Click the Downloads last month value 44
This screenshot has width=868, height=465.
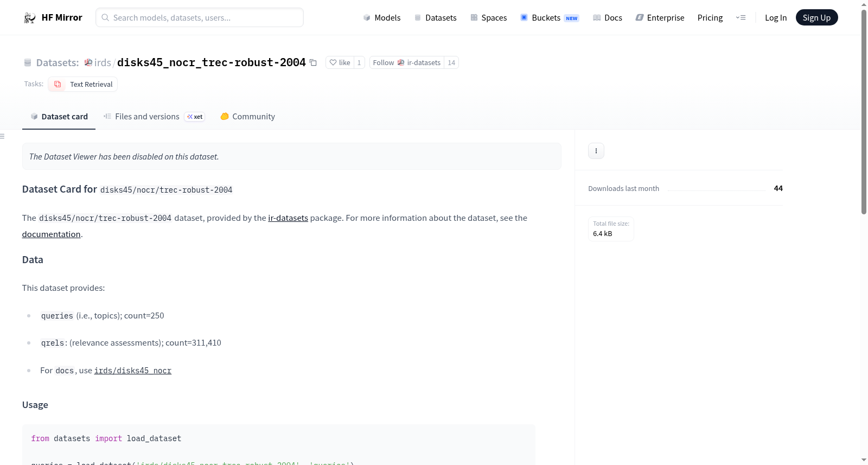click(778, 188)
